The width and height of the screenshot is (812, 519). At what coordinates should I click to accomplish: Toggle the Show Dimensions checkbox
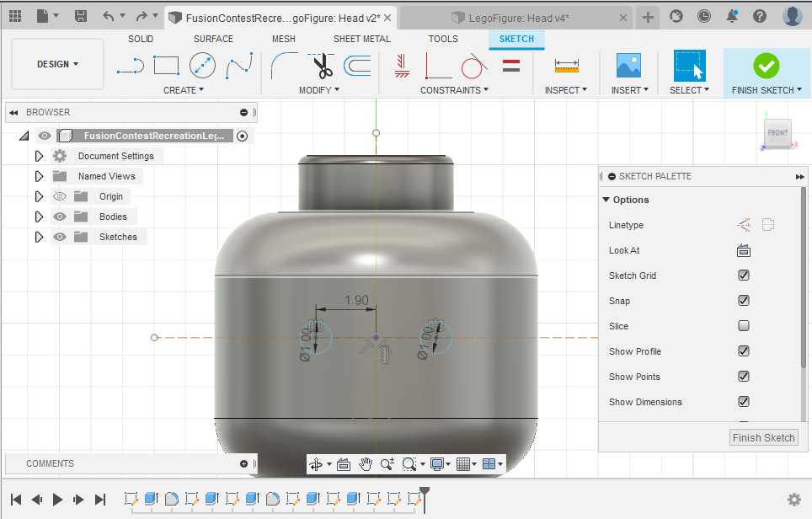(744, 401)
